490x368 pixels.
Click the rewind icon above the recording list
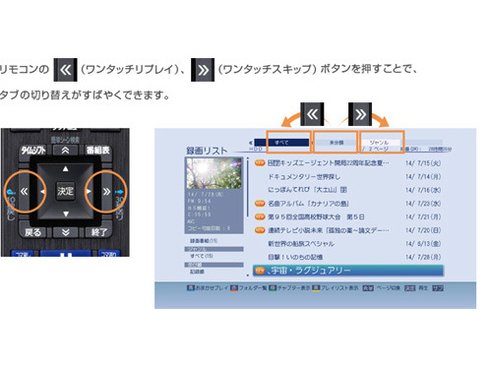point(312,114)
